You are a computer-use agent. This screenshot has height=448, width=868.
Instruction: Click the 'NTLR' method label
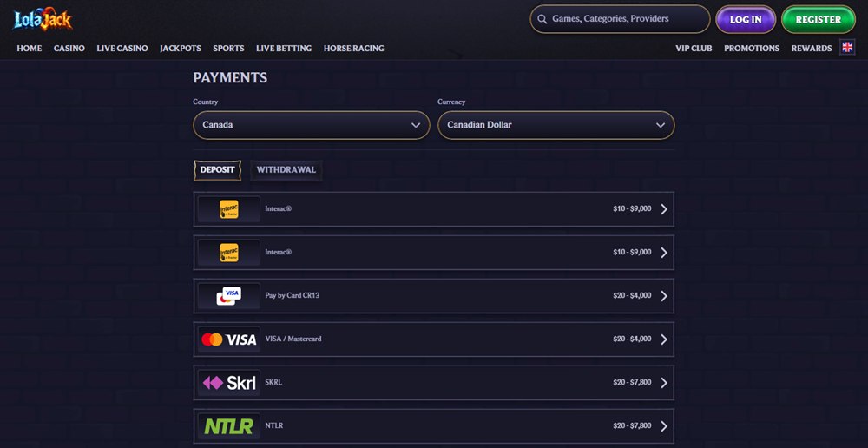click(274, 425)
